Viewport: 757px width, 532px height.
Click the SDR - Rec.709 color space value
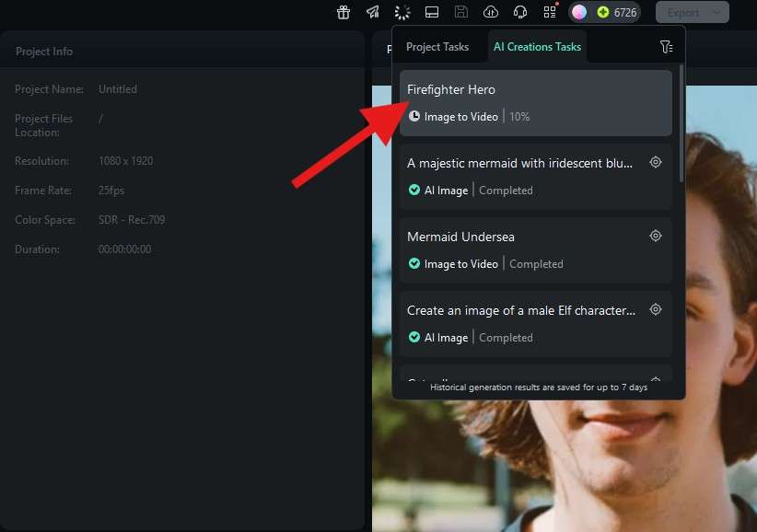click(x=132, y=220)
